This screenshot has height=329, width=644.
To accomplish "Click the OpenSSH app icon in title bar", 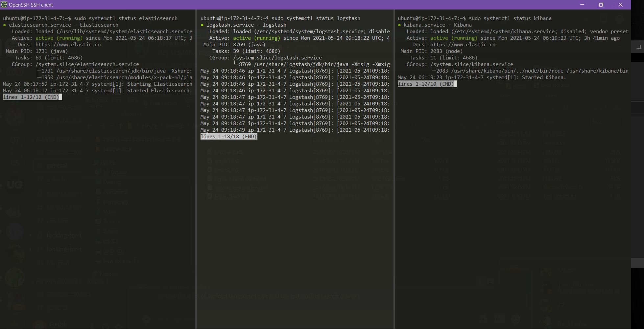I will click(x=4, y=5).
